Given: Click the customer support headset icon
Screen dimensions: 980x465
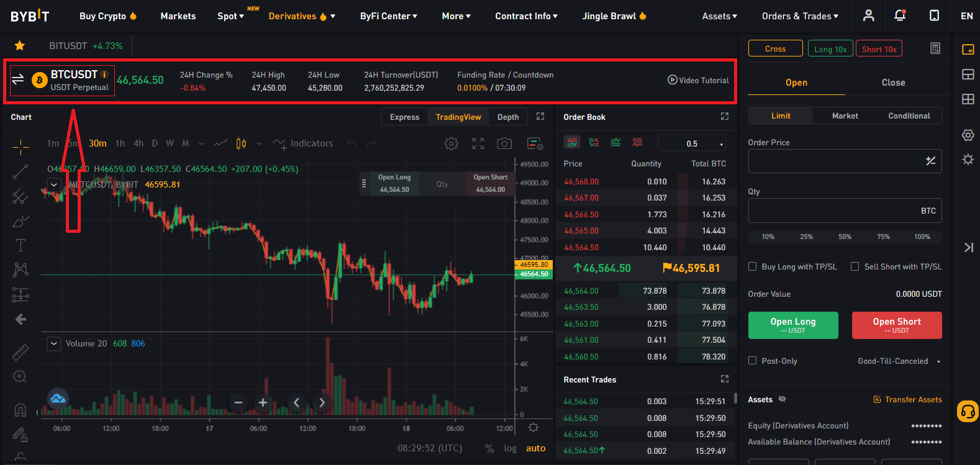Looking at the screenshot, I should [968, 411].
